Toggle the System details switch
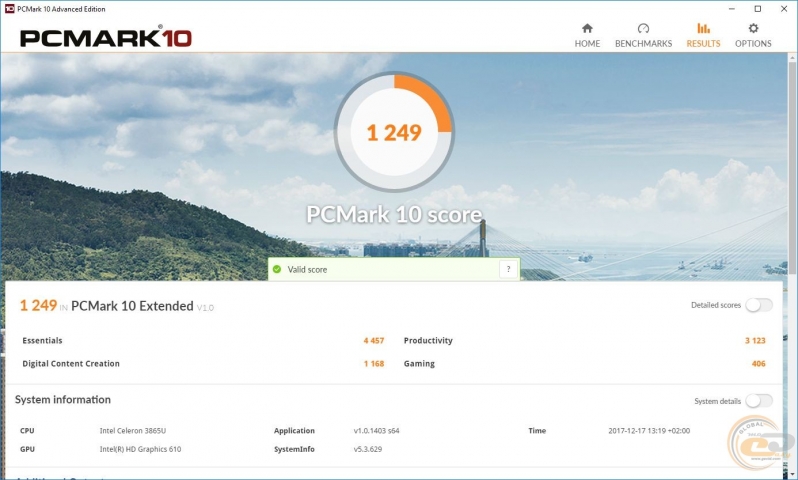This screenshot has height=480, width=798. pyautogui.click(x=759, y=401)
